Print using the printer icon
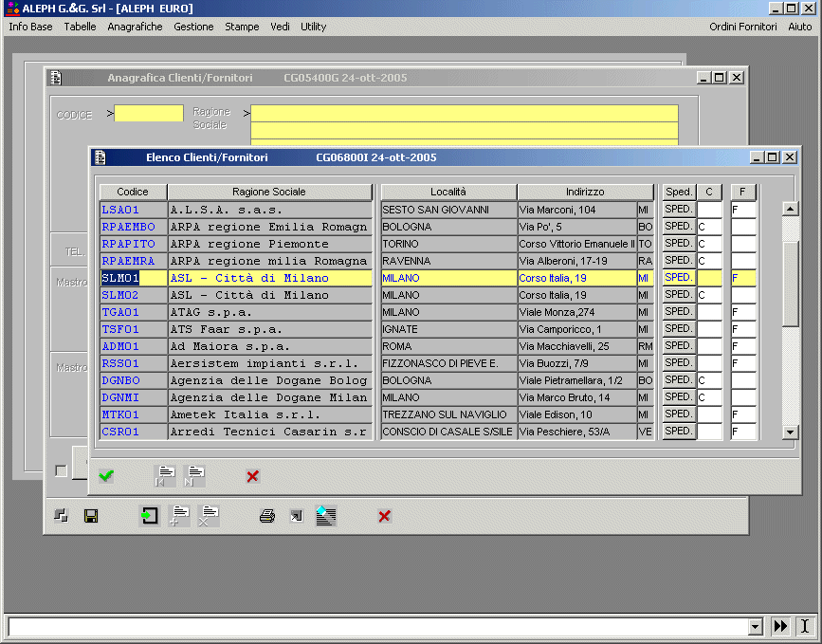822x644 pixels. (267, 516)
